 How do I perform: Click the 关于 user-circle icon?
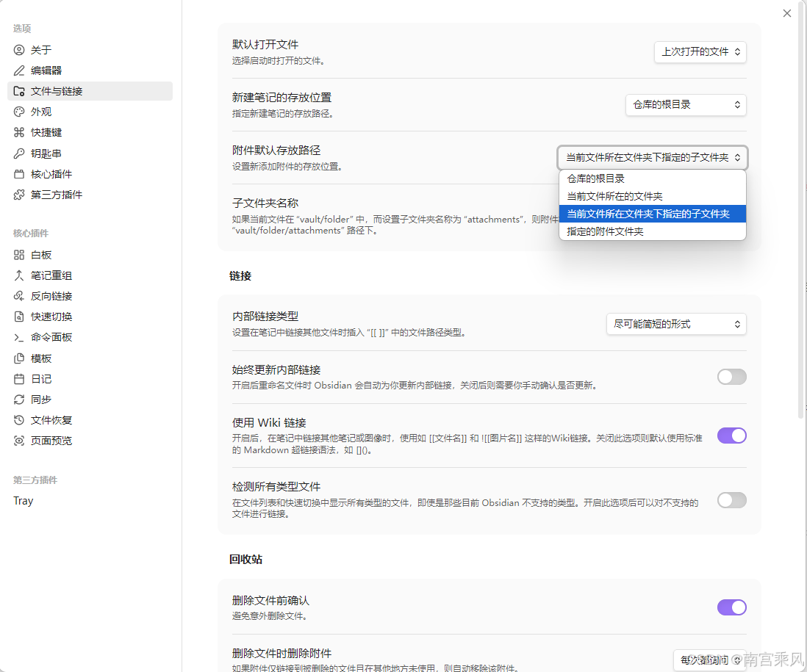(19, 50)
